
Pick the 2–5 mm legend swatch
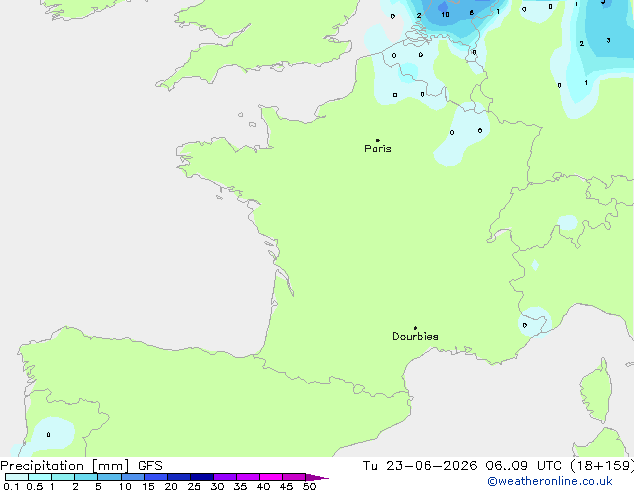coord(86,477)
